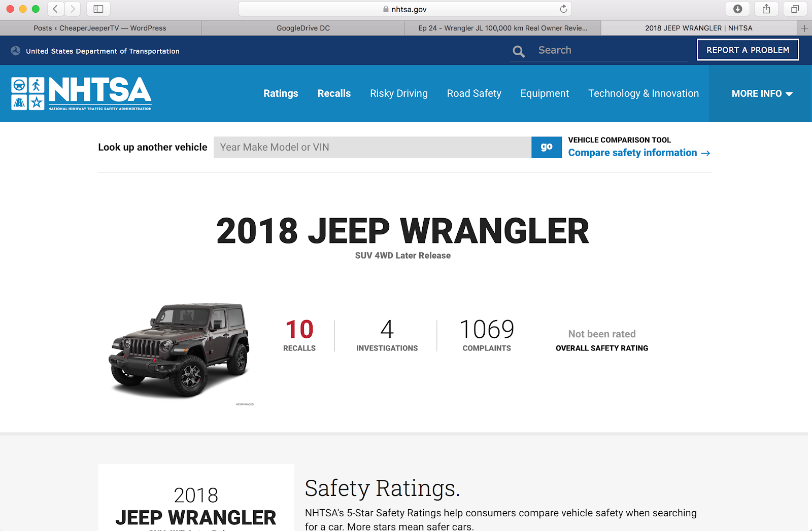View the 1069 COMPLAINTS count

point(487,335)
